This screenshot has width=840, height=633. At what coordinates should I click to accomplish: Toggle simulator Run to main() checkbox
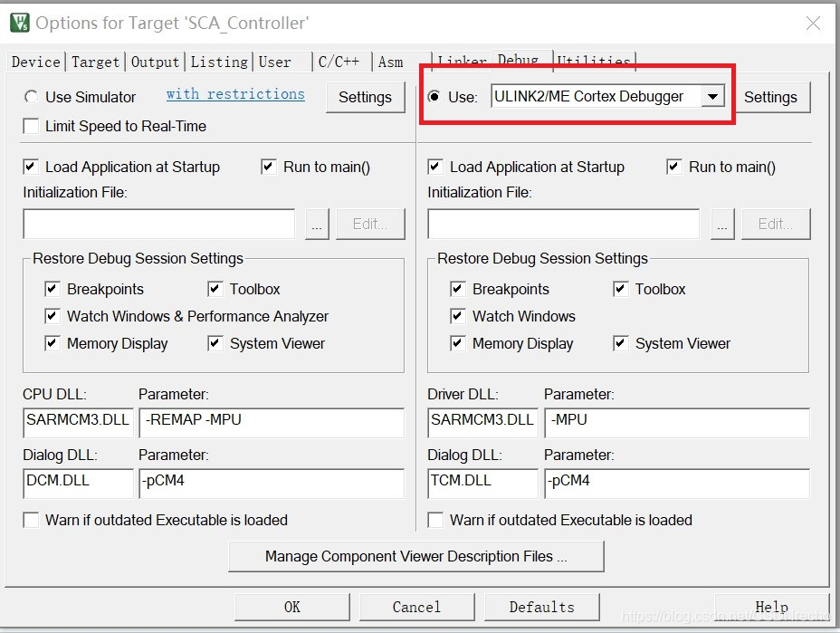pyautogui.click(x=269, y=167)
